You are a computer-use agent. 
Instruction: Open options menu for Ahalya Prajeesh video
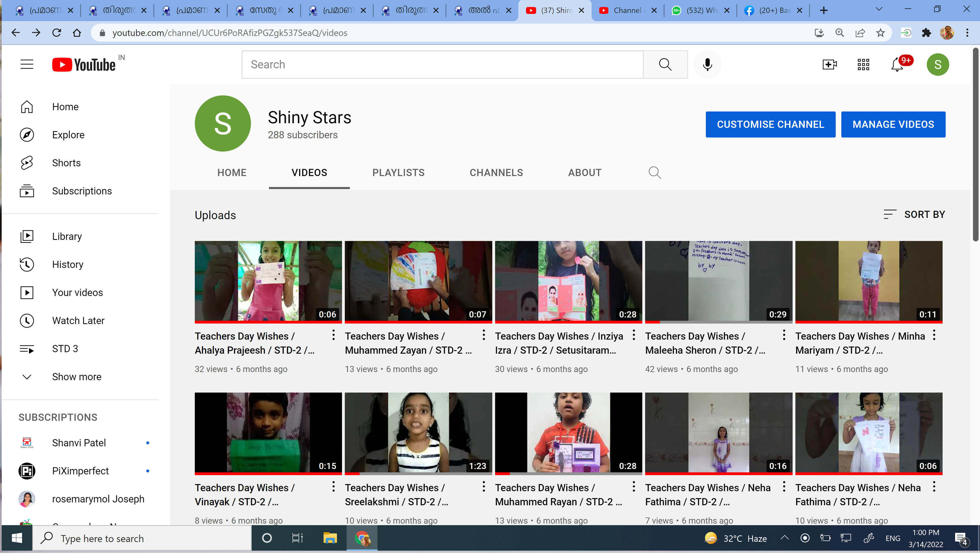click(x=333, y=335)
